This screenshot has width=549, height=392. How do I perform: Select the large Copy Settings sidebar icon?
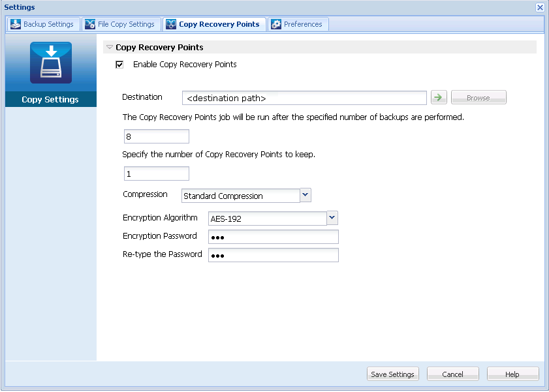pos(51,63)
